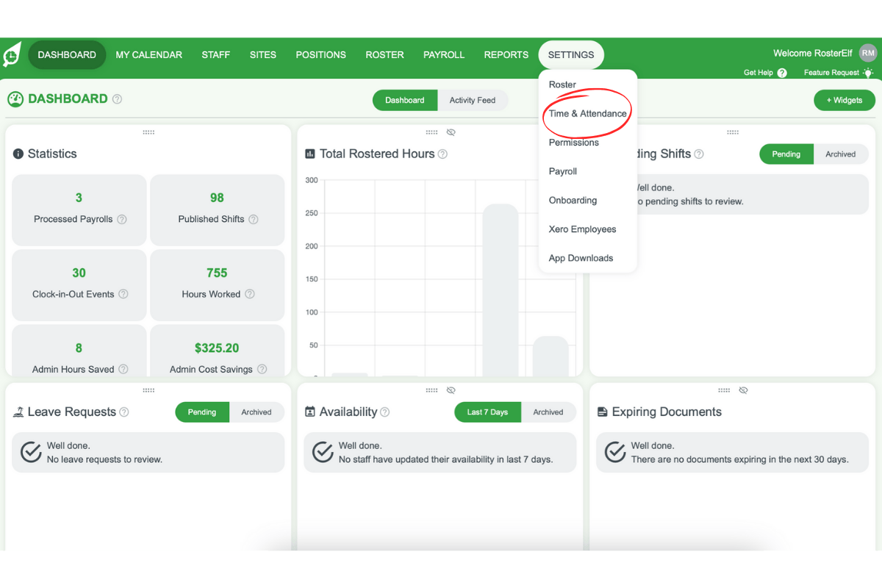Viewport: 882px width, 588px height.
Task: Hide the Expiring Documents widget with eye icon
Action: [743, 390]
